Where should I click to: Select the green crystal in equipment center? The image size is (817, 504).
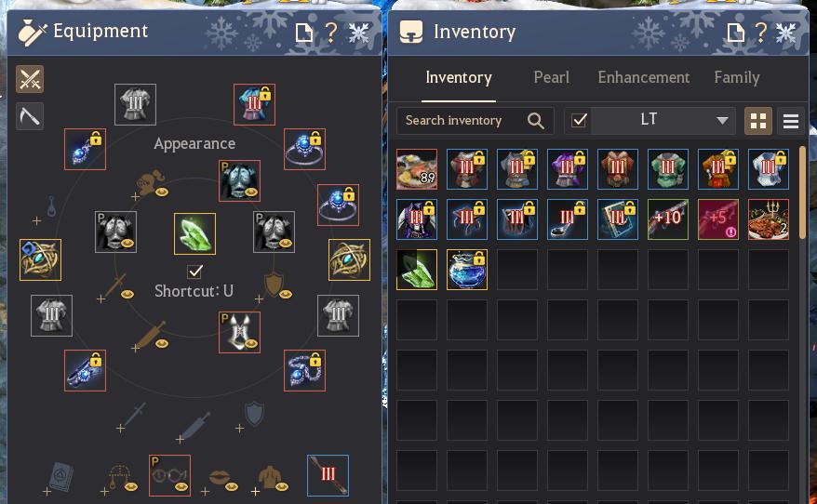coord(194,233)
